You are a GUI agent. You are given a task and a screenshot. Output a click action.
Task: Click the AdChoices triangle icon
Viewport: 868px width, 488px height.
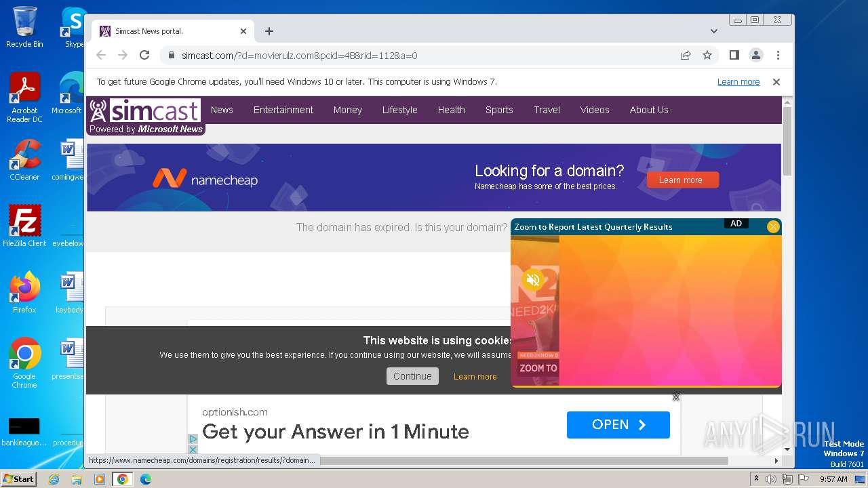coord(193,439)
